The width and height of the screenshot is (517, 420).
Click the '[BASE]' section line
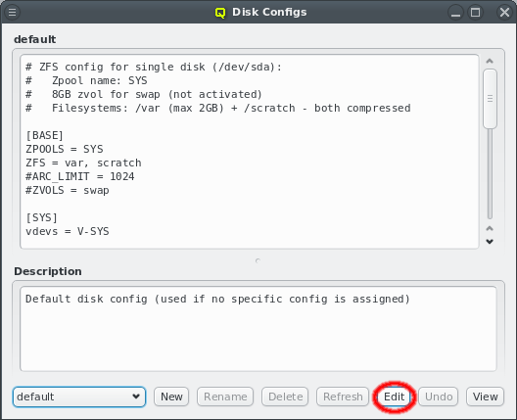[44, 135]
